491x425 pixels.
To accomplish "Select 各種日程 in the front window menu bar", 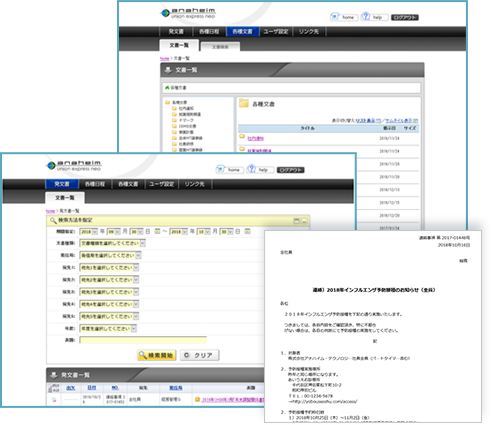I will pos(95,184).
